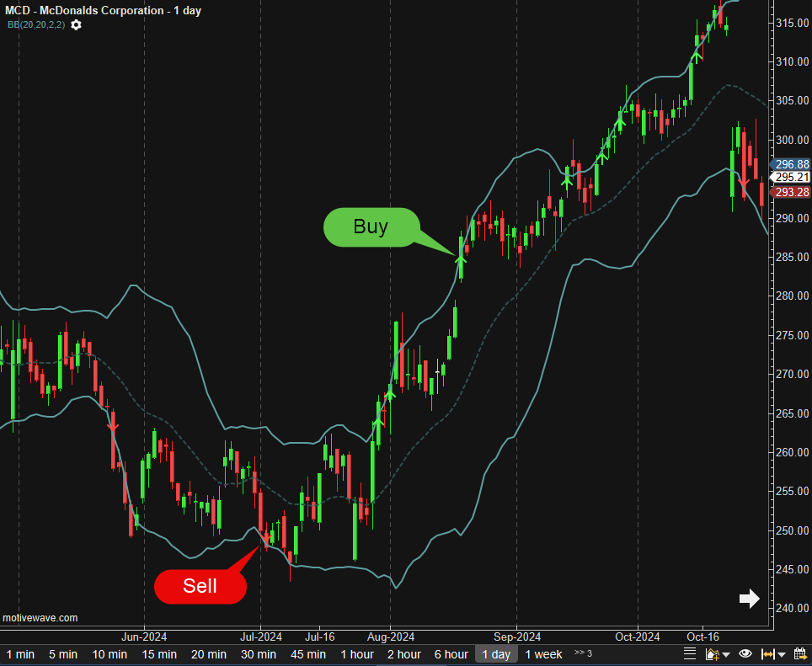
Task: Click the white scroll-to-latest arrow
Action: click(749, 599)
